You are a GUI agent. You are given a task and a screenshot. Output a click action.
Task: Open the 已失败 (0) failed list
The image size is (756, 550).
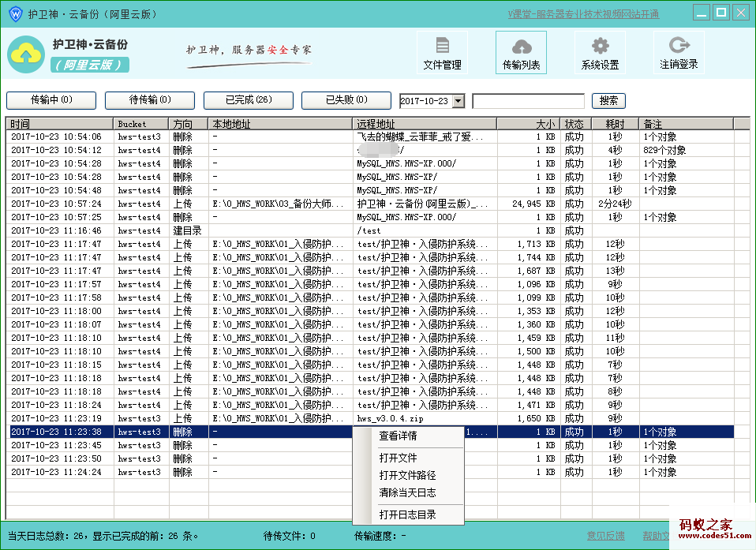click(x=346, y=100)
